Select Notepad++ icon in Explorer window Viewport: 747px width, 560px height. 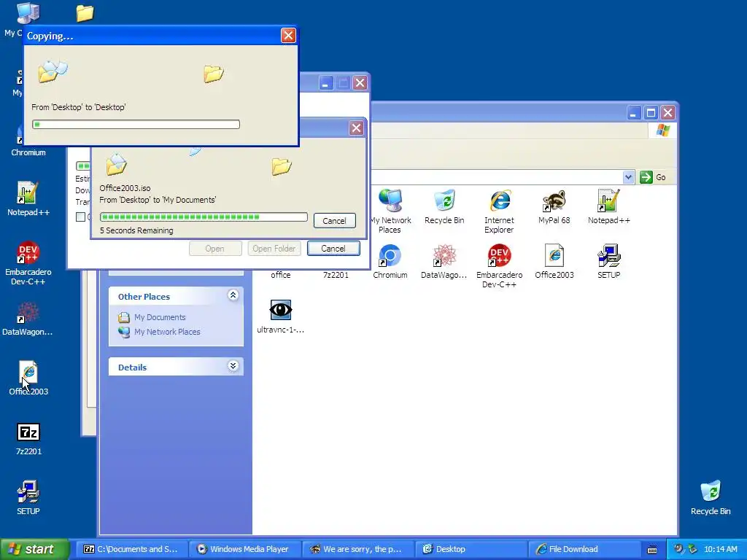pos(609,206)
